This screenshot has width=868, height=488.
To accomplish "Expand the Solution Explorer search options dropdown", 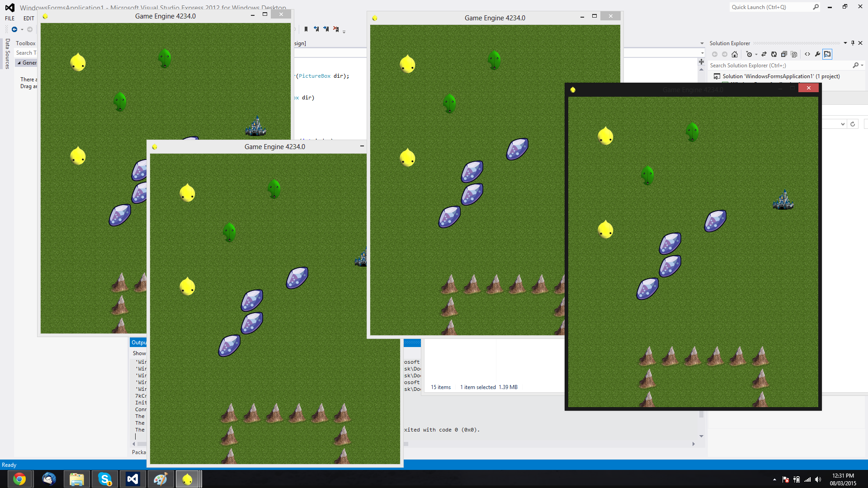I will click(x=862, y=66).
